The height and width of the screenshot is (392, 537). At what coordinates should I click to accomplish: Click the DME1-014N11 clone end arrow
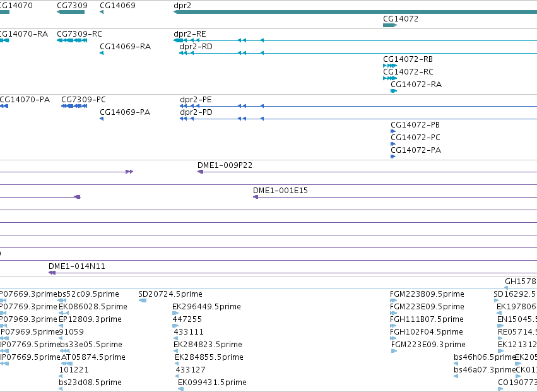(x=52, y=273)
